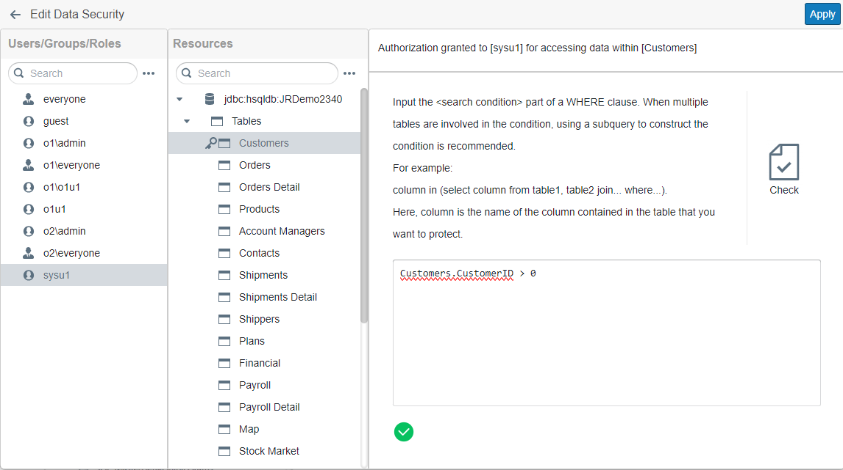Collapse the Tables node

tap(187, 121)
